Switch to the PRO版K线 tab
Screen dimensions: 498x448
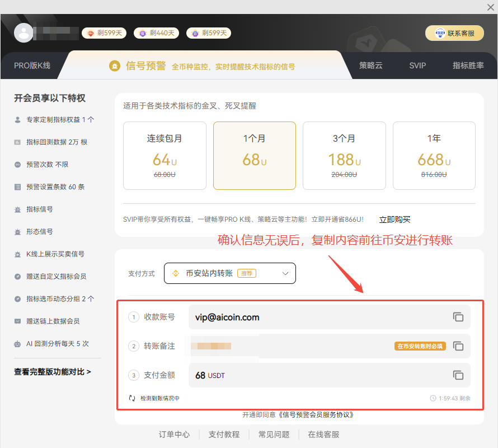pyautogui.click(x=32, y=66)
